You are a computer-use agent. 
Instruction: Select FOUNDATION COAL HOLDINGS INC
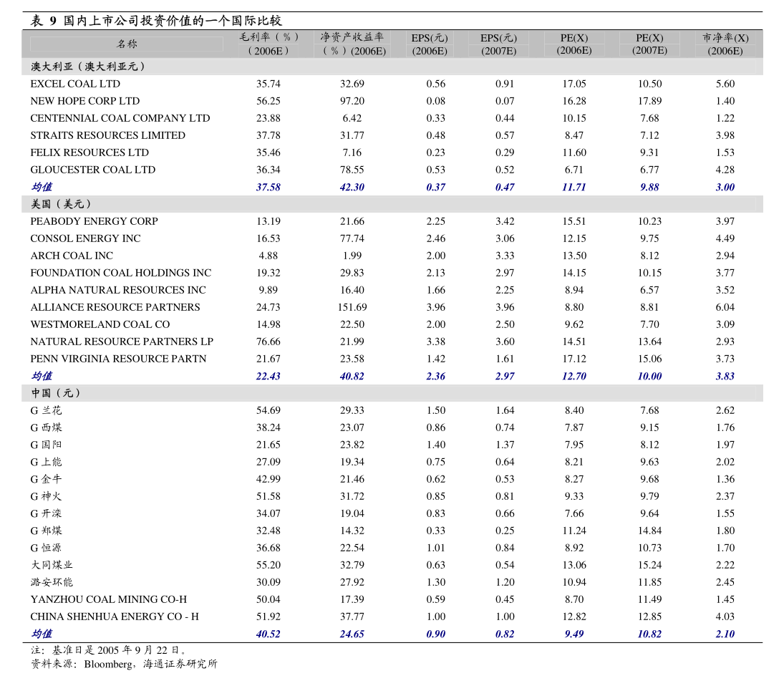click(120, 273)
